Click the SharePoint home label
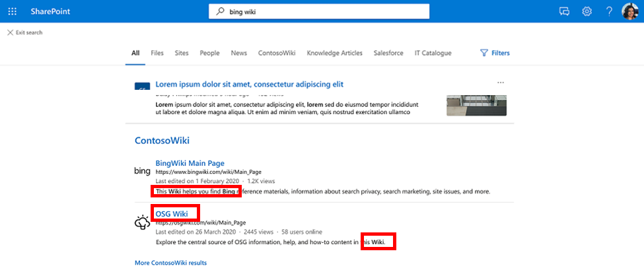The width and height of the screenshot is (644, 274). point(50,11)
